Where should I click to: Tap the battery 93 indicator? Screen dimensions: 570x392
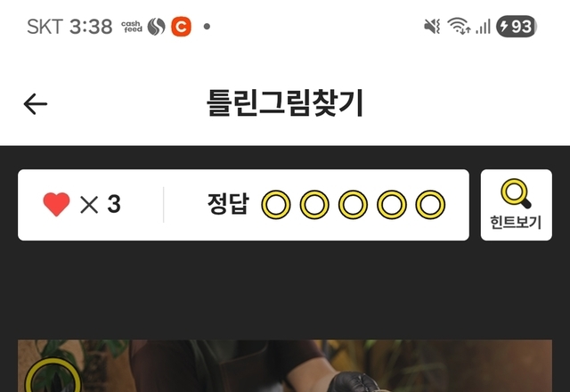[x=517, y=27]
